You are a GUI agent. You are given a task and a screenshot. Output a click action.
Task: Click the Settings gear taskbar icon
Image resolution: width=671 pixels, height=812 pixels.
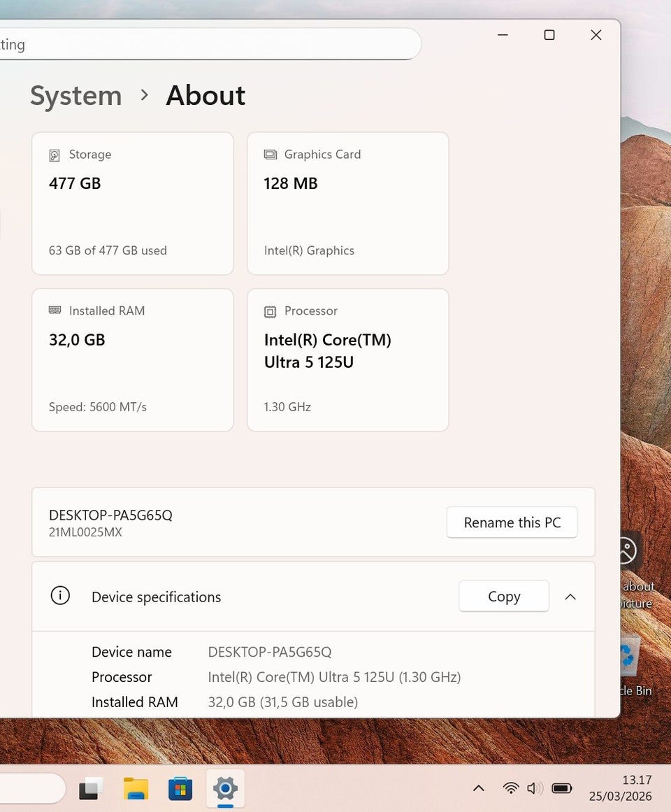coord(225,789)
